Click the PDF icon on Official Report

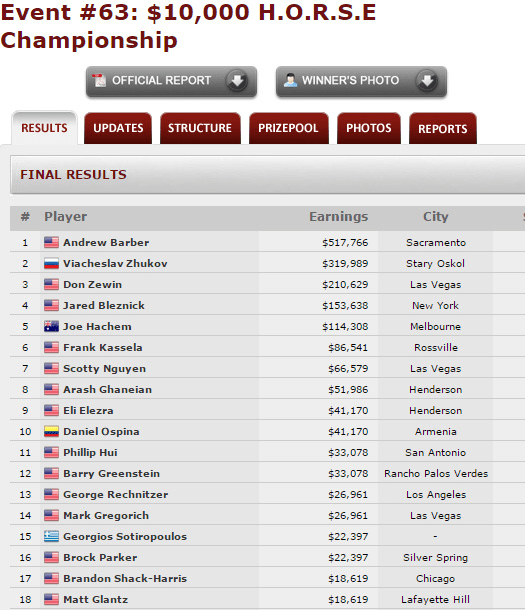pyautogui.click(x=99, y=81)
